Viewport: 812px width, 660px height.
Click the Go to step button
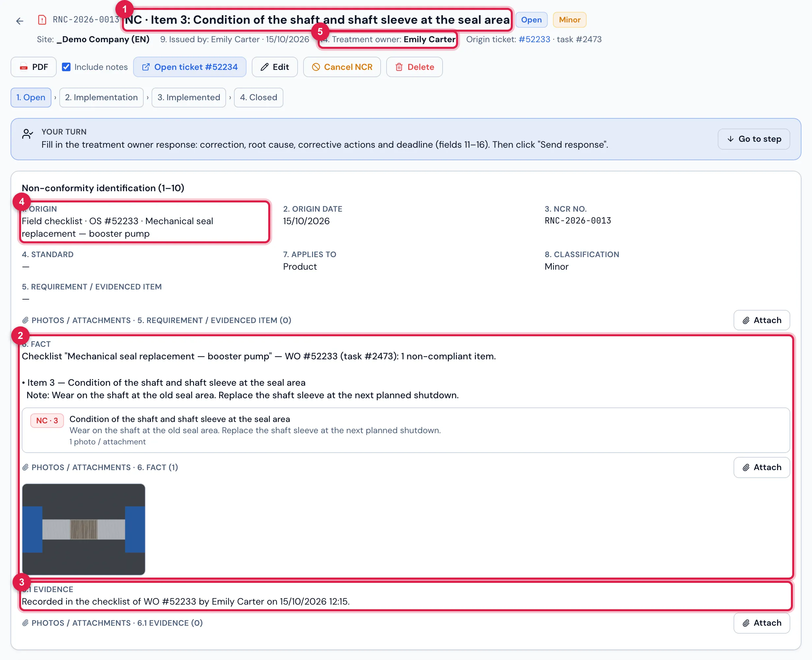coord(753,139)
